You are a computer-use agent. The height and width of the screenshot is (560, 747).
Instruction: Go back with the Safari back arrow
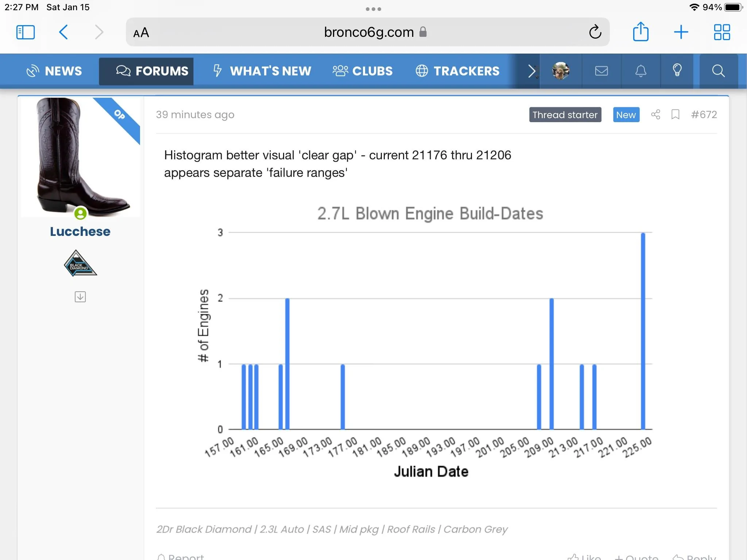(x=63, y=32)
